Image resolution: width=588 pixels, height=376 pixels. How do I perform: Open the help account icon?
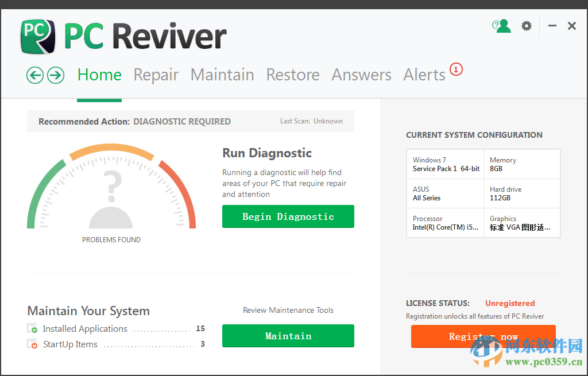click(502, 26)
